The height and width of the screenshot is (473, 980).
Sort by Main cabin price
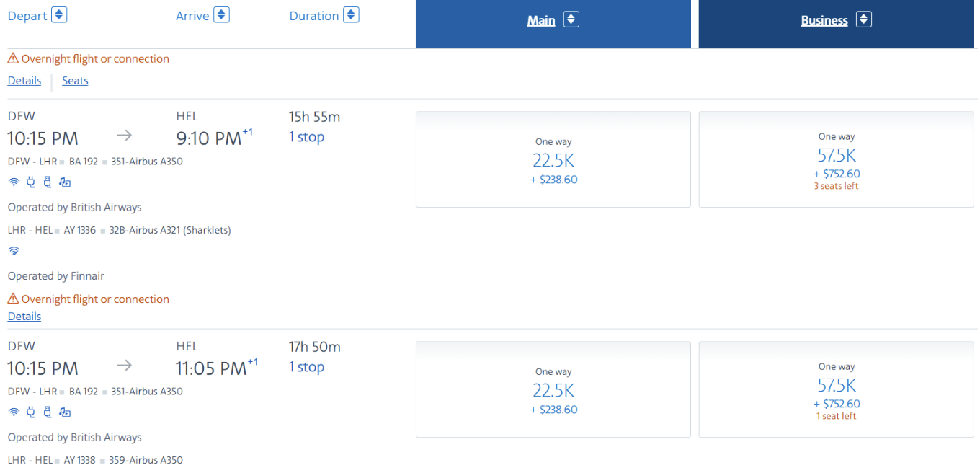coord(571,20)
